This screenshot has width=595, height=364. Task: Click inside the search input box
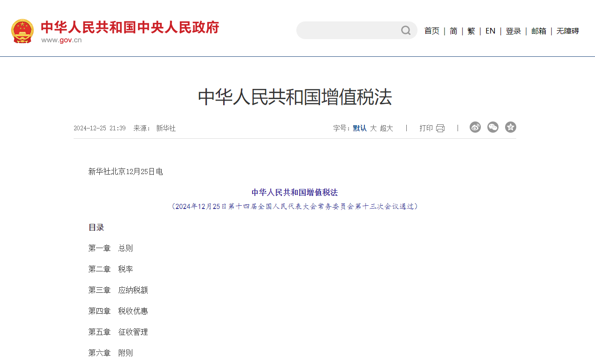pos(349,30)
